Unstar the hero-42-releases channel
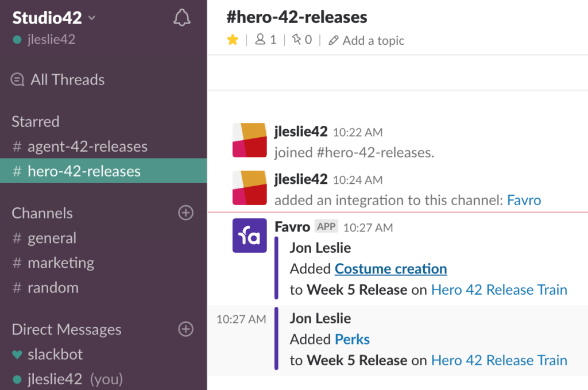This screenshot has width=588, height=390. click(x=233, y=40)
